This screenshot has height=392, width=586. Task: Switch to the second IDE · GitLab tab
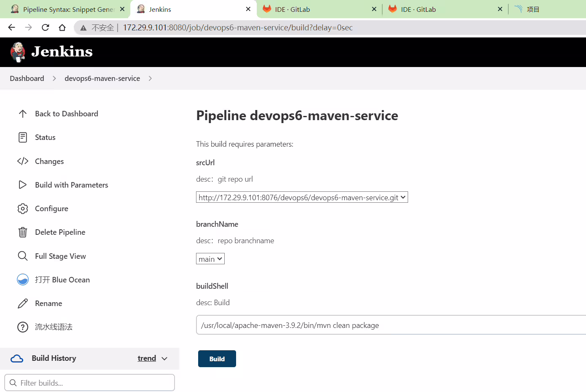click(x=445, y=9)
